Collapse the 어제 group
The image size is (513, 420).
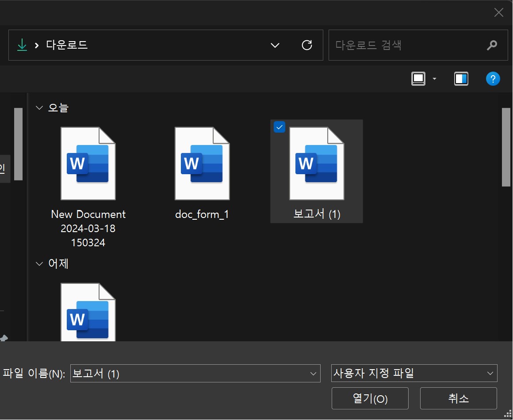click(39, 263)
